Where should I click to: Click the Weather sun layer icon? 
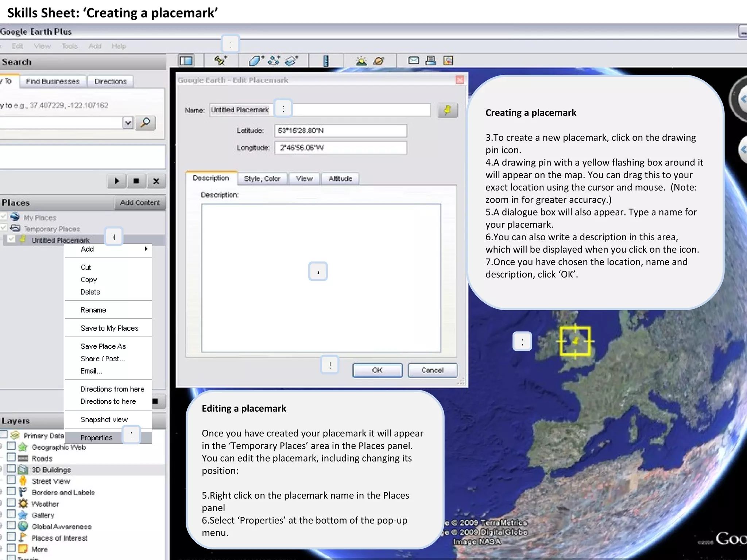tap(23, 503)
